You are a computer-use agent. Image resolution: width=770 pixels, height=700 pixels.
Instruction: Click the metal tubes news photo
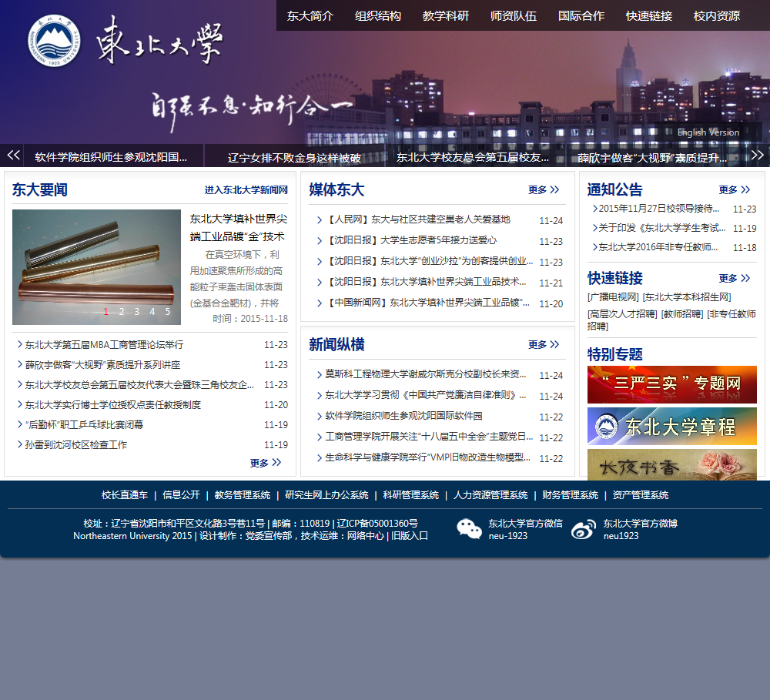(x=96, y=266)
